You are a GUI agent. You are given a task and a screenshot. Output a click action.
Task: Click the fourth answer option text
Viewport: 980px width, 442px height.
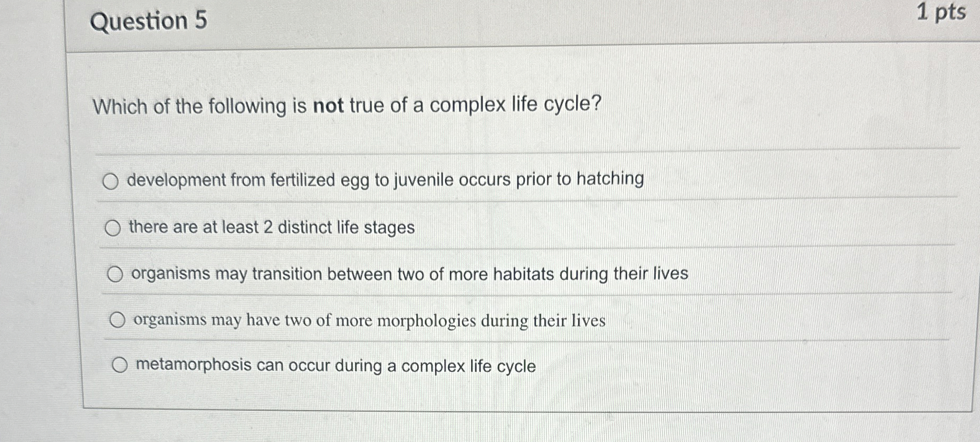click(x=369, y=319)
